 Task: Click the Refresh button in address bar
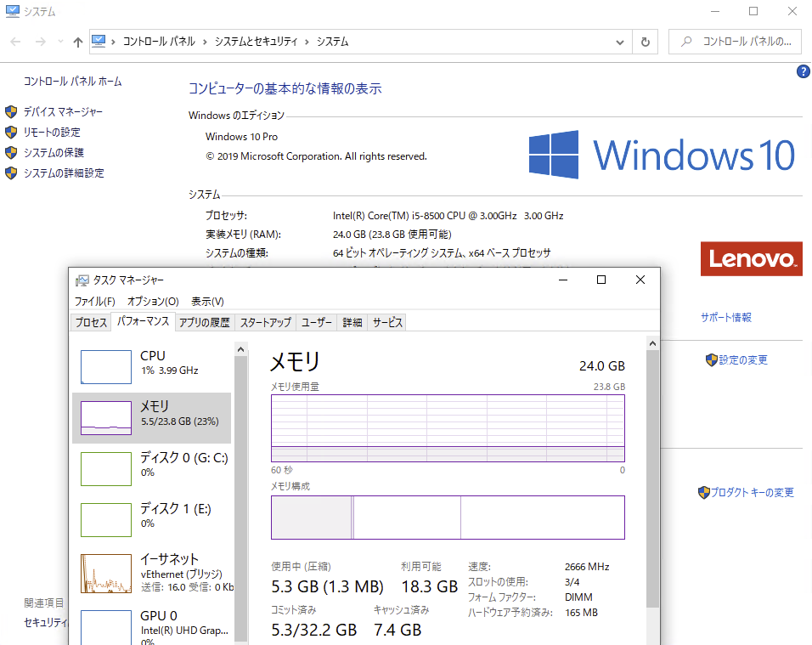pos(646,42)
